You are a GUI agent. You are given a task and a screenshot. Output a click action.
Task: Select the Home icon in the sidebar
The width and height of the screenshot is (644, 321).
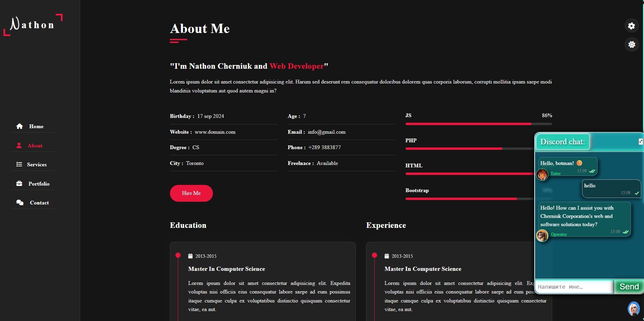click(x=20, y=126)
